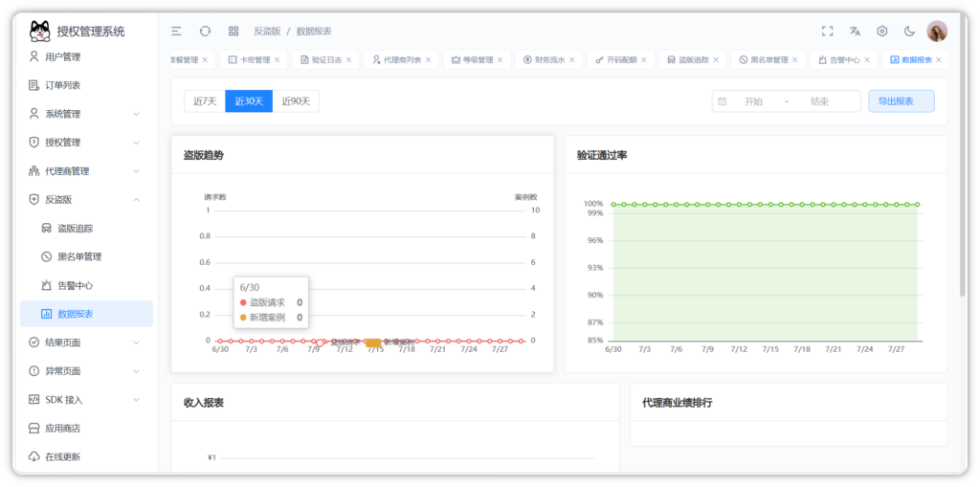Click 数据报表 in the breadcrumb
The height and width of the screenshot is (487, 980).
pos(314,32)
